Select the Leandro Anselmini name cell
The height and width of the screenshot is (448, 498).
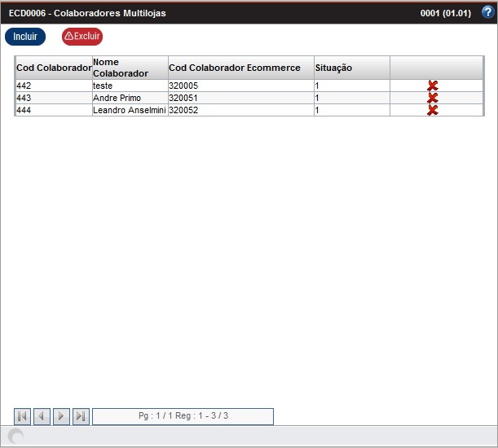[x=129, y=110]
